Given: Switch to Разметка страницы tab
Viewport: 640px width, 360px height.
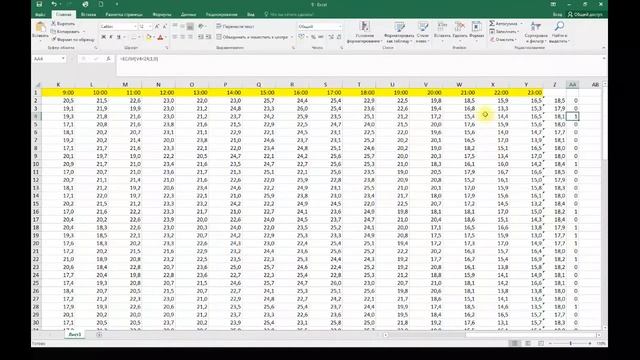Looking at the screenshot, I should coord(124,14).
